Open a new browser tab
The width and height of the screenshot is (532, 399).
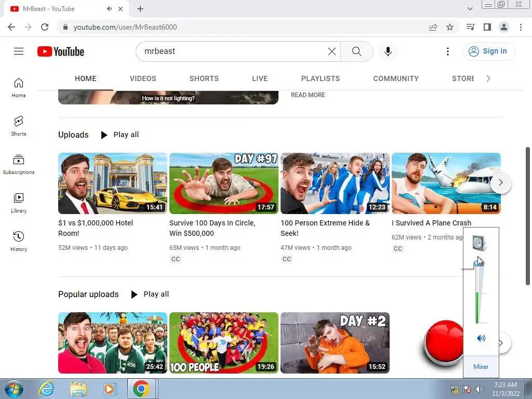(140, 9)
